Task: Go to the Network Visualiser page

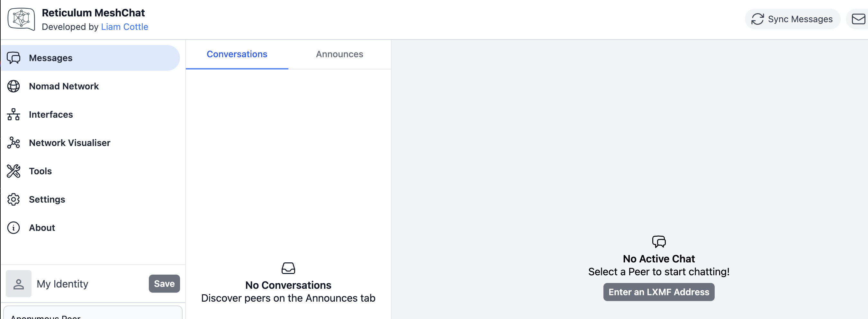Action: (69, 143)
